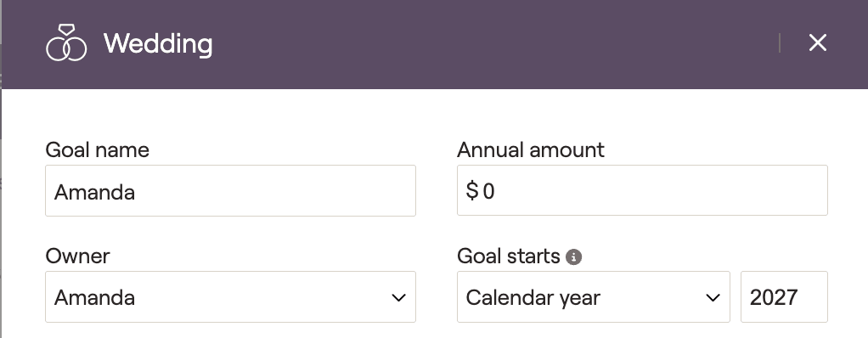Click the purple Wedding header bar
868x338 pixels.
coord(435,44)
